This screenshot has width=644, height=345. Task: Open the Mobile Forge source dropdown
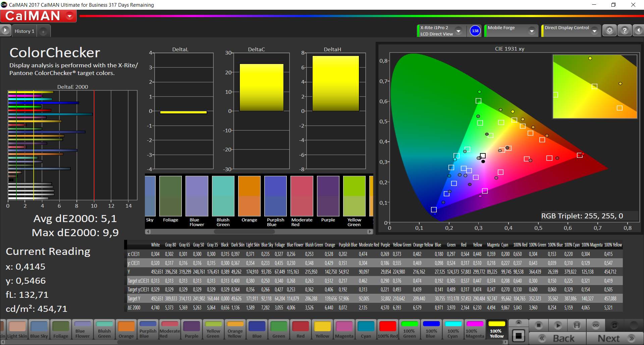tap(532, 31)
